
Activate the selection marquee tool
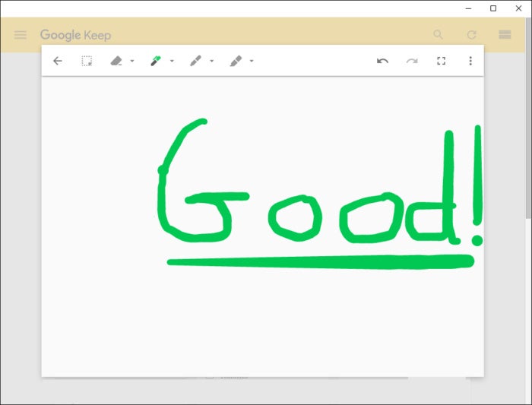pyautogui.click(x=87, y=61)
